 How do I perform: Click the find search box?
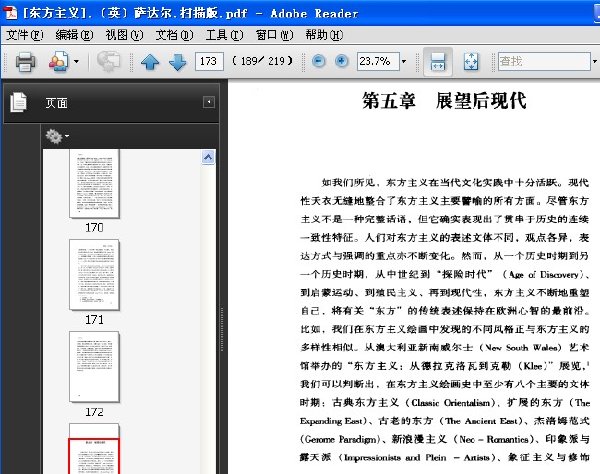(x=544, y=61)
